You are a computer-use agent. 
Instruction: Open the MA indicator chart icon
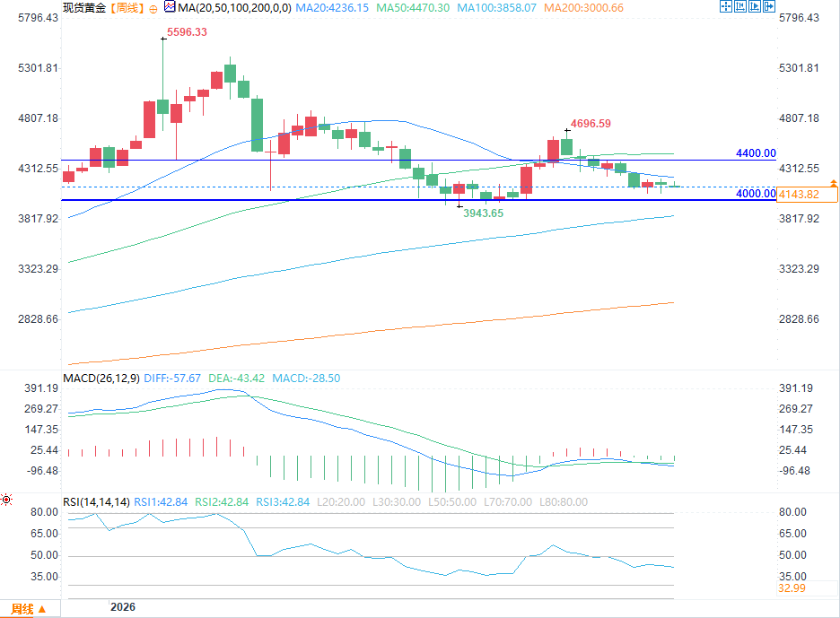[x=170, y=7]
